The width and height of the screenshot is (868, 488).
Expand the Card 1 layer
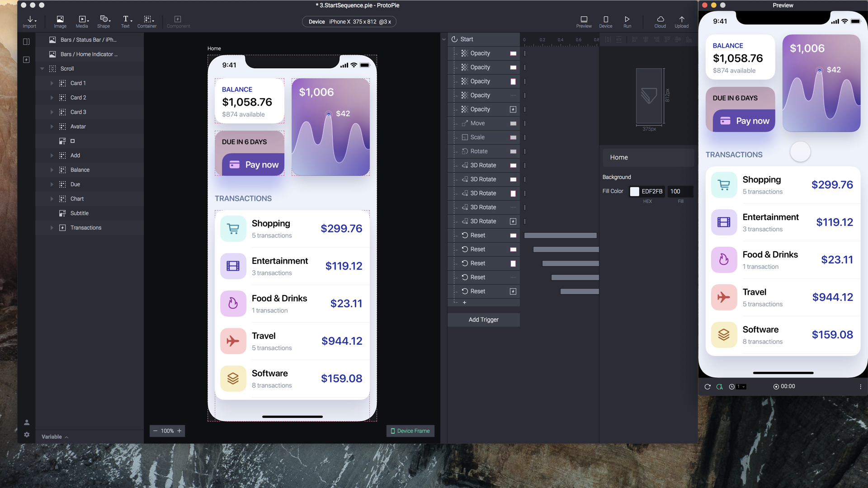tap(51, 83)
